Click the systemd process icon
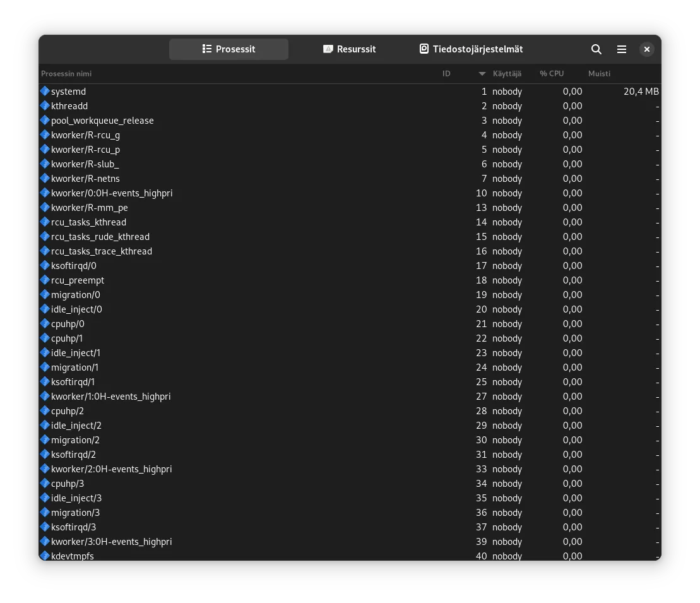This screenshot has width=700, height=603. [45, 92]
